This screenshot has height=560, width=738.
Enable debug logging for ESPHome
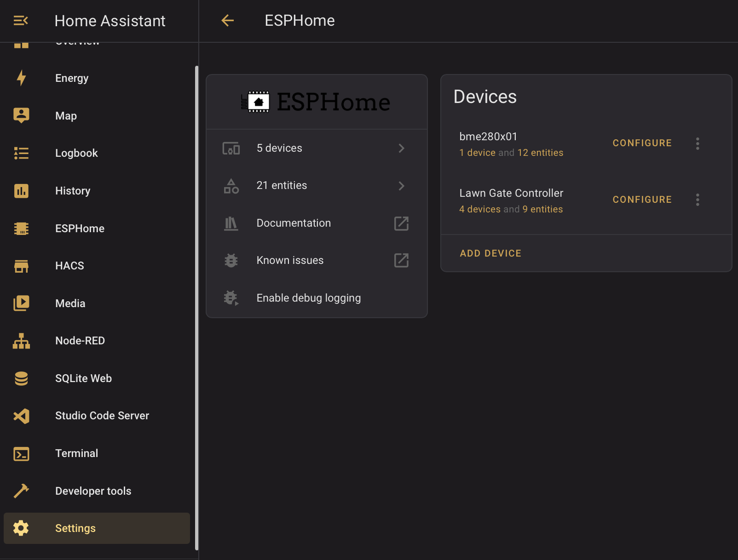[308, 297]
